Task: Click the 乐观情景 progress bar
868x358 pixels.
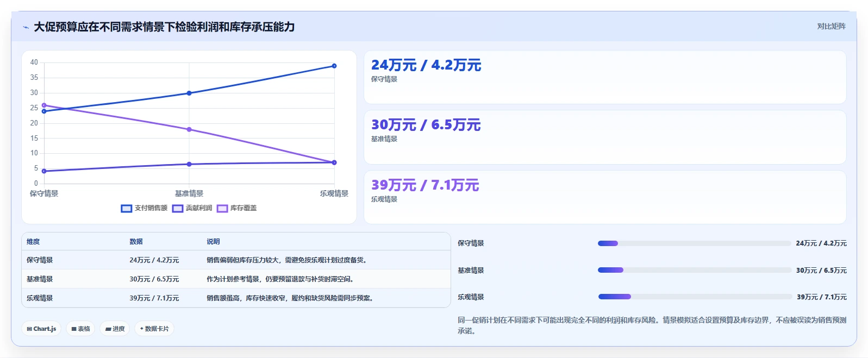Action: click(x=695, y=297)
